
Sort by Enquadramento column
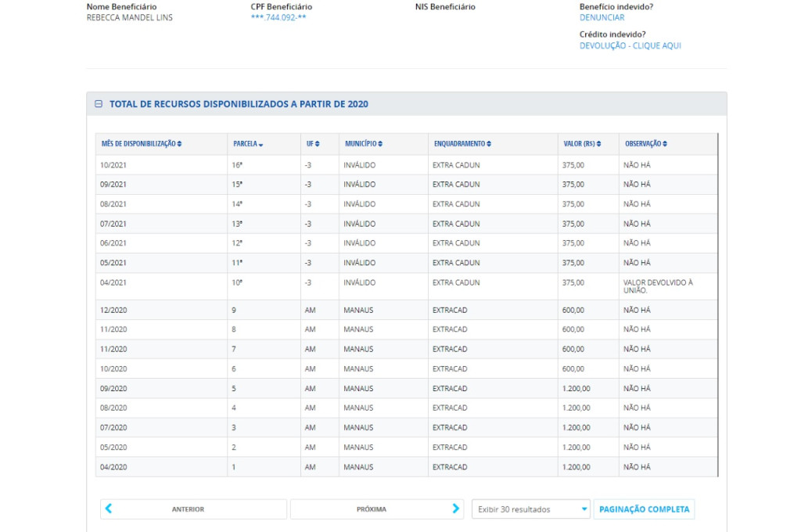pos(462,144)
